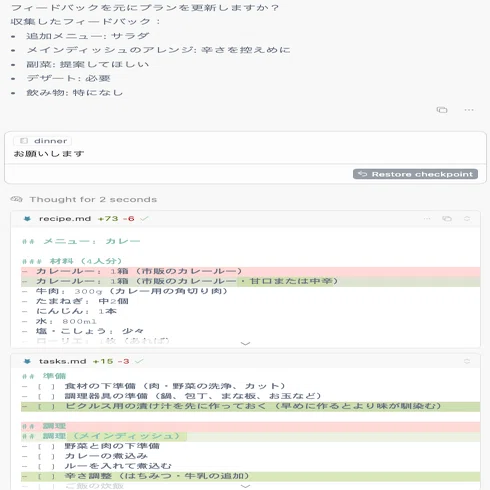490x490 pixels.
Task: Click the '-6' deletions count on recipe.md
Action: click(129, 219)
